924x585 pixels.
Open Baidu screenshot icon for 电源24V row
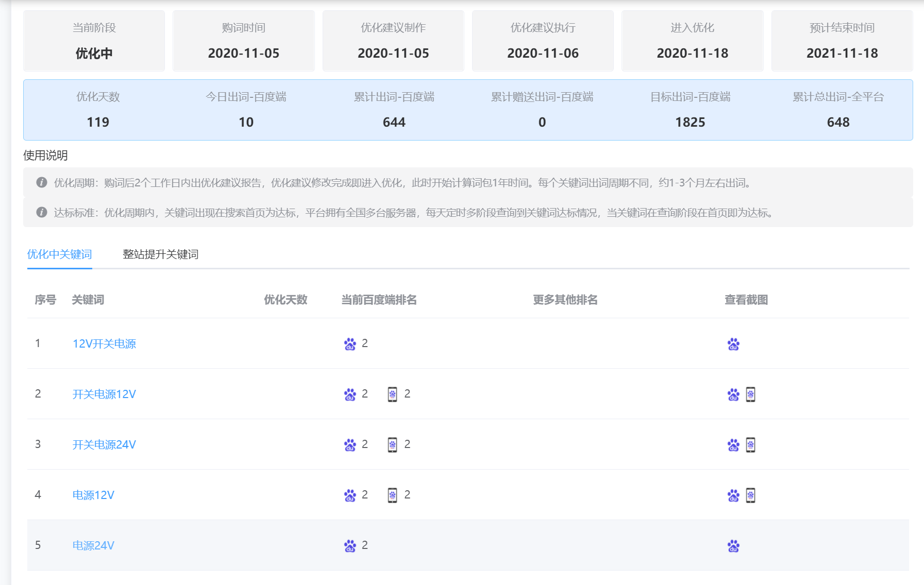click(x=733, y=546)
